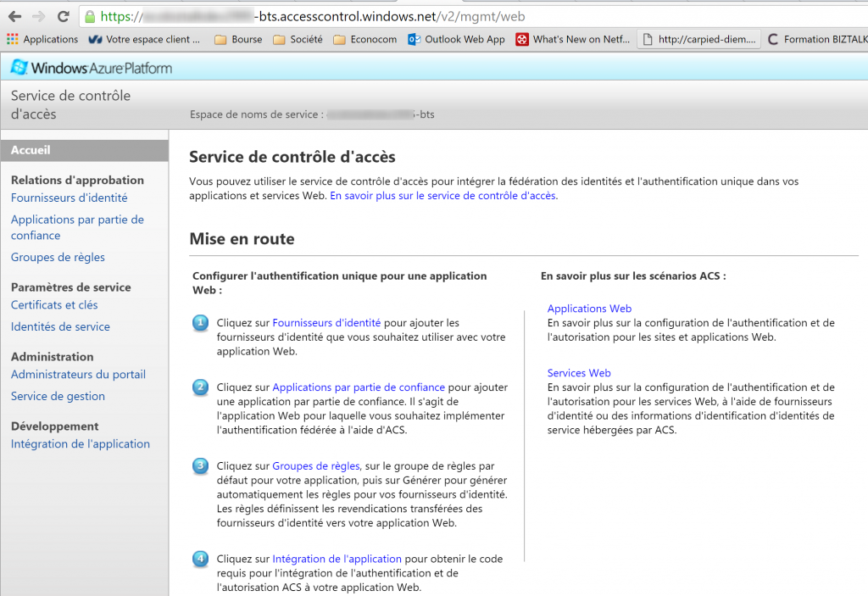Open the Econocom bookmarks folder

pyautogui.click(x=365, y=39)
